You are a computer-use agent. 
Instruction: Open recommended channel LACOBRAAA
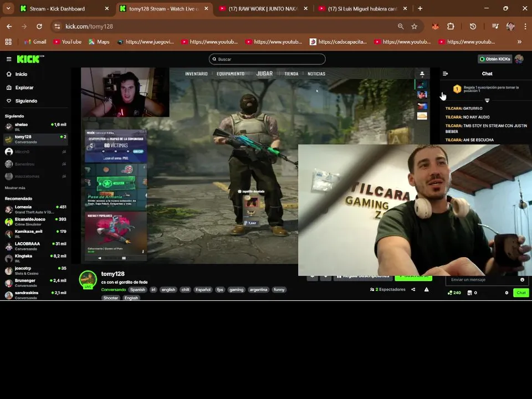click(35, 246)
